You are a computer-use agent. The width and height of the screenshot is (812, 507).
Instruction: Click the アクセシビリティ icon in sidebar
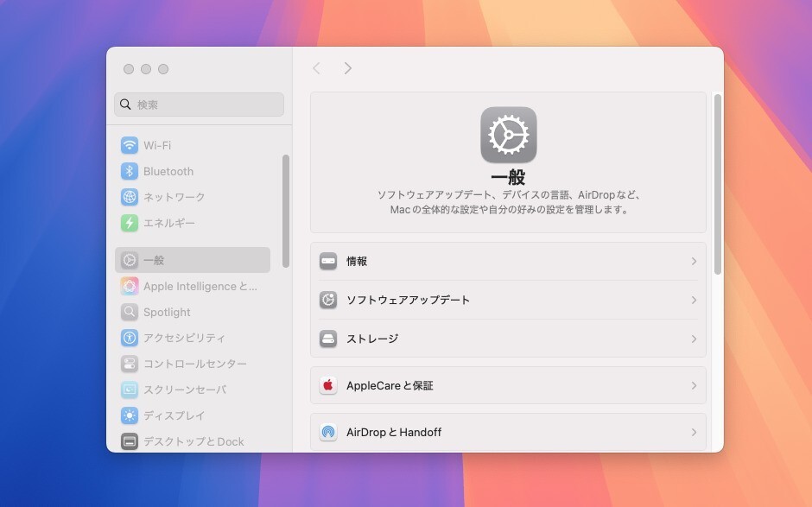point(130,338)
